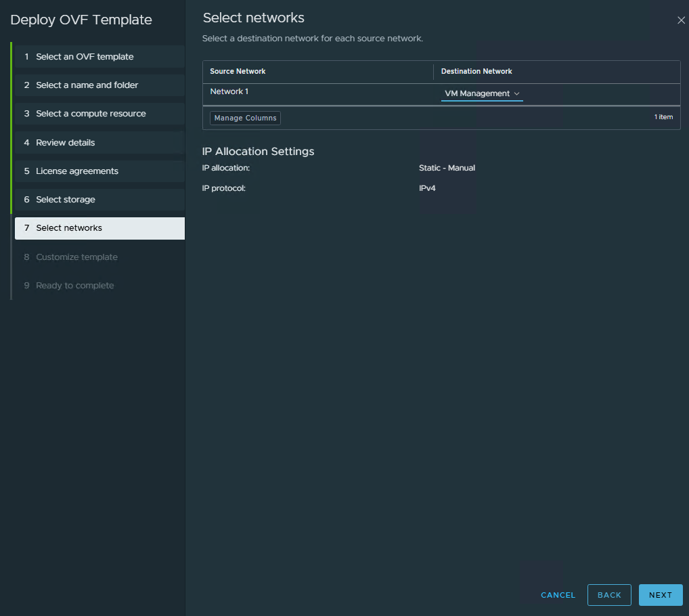Click the Destination Network column header

click(476, 72)
